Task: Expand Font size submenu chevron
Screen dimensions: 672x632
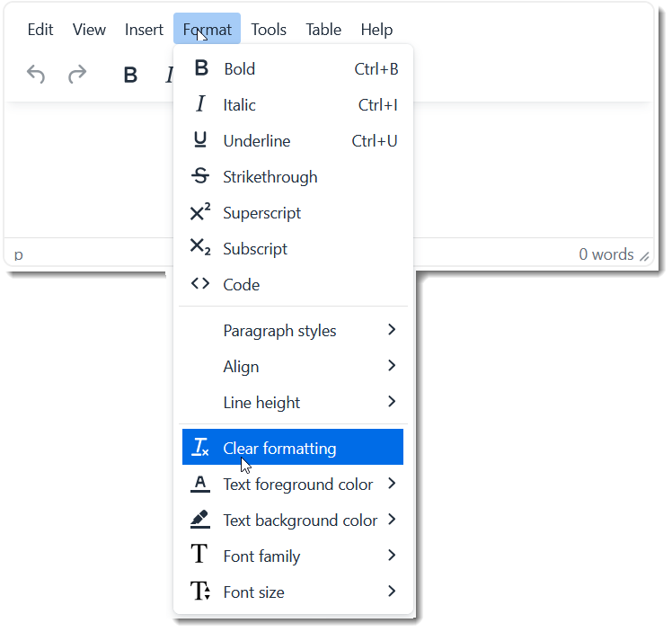Action: pos(392,592)
